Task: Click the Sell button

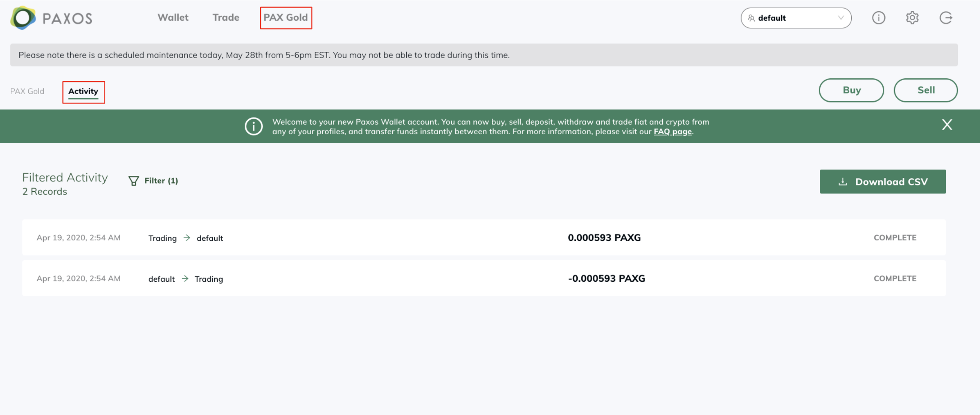Action: point(926,90)
